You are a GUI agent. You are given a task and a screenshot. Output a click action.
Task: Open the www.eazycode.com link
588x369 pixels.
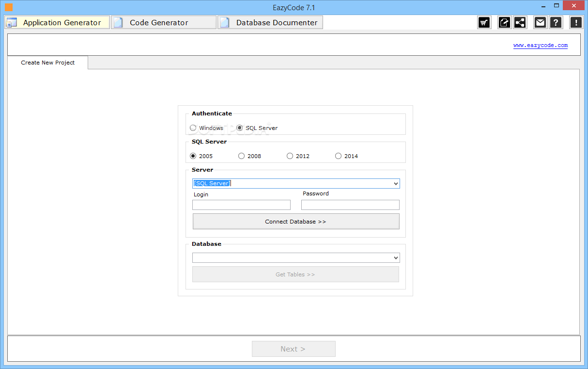(541, 46)
